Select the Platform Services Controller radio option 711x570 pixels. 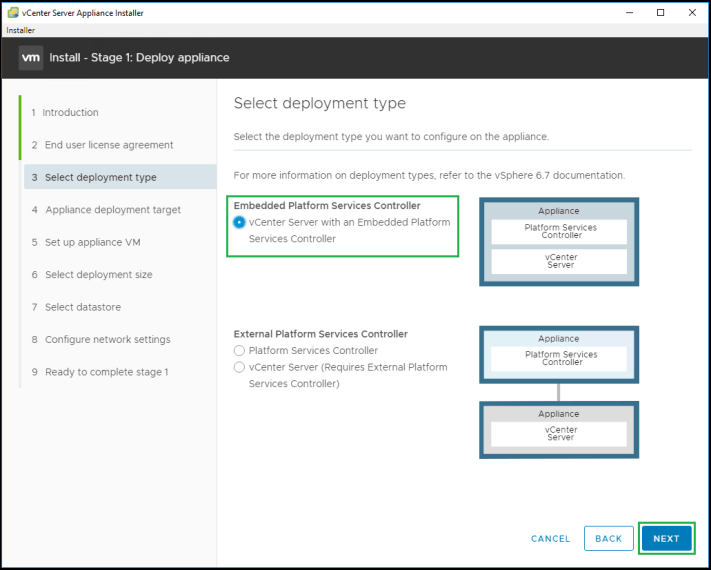click(x=239, y=351)
